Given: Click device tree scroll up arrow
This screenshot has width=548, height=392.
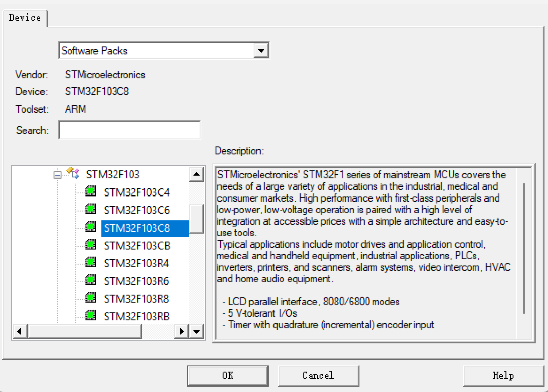Looking at the screenshot, I should pos(197,174).
